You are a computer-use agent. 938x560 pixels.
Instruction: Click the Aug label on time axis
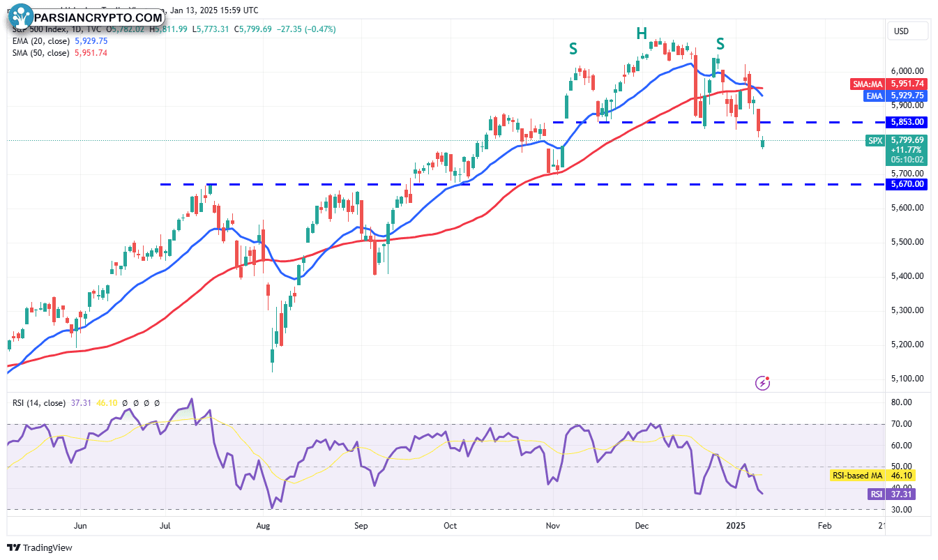(x=263, y=525)
